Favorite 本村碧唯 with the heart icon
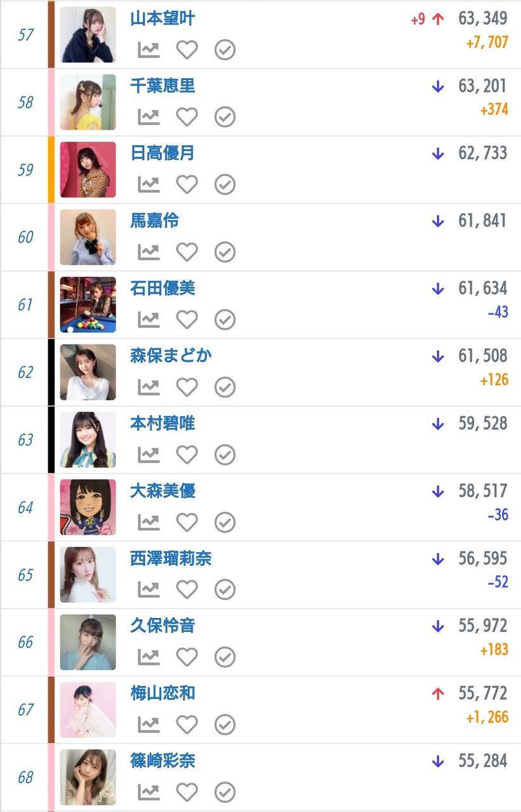Viewport: 521px width, 812px height. (x=187, y=454)
